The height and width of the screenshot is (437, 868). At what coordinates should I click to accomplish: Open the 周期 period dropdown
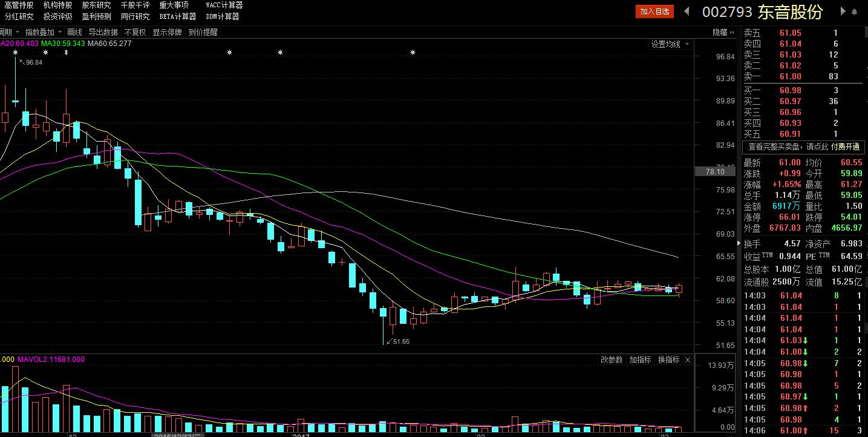tap(10, 32)
